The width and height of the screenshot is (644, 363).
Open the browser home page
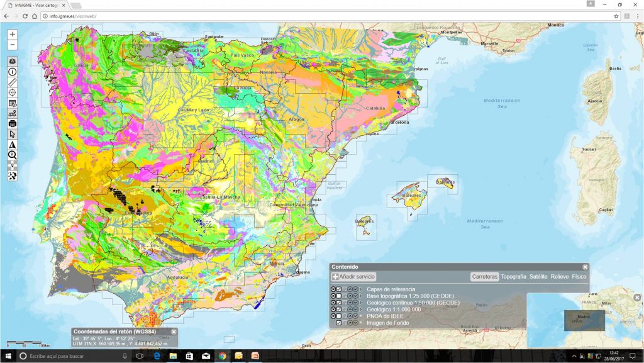coord(35,16)
